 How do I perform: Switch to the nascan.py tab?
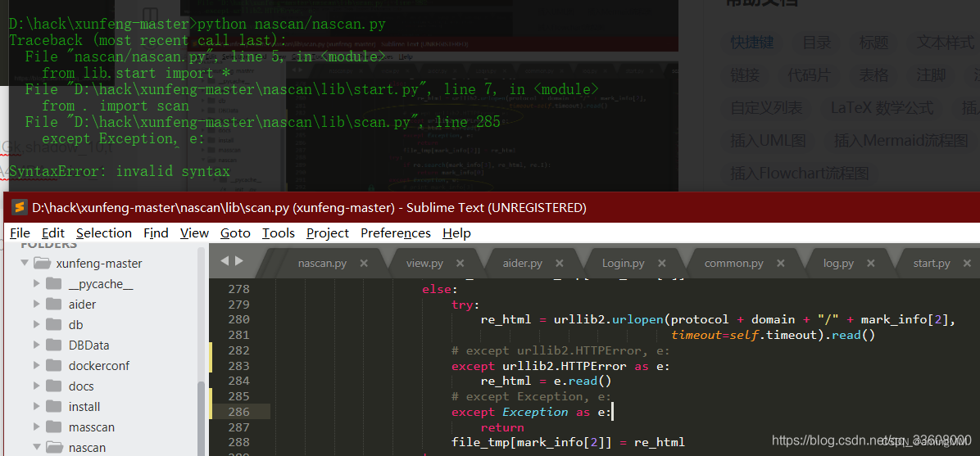click(x=323, y=263)
